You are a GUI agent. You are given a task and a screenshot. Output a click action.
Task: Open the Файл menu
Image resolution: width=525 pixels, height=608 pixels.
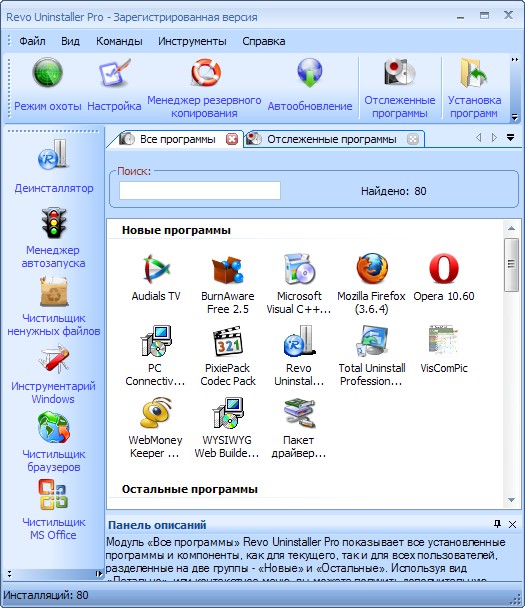point(32,41)
